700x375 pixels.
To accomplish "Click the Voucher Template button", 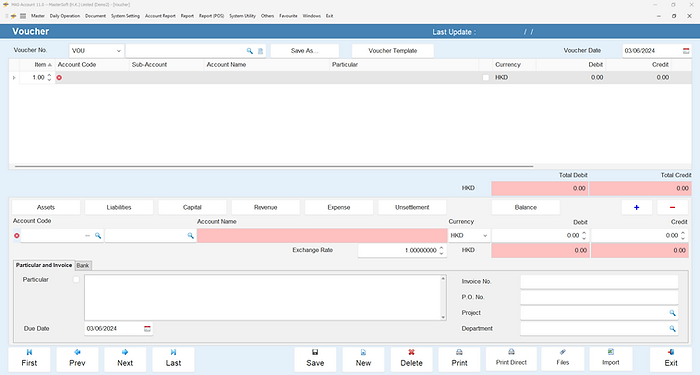I will pyautogui.click(x=392, y=51).
